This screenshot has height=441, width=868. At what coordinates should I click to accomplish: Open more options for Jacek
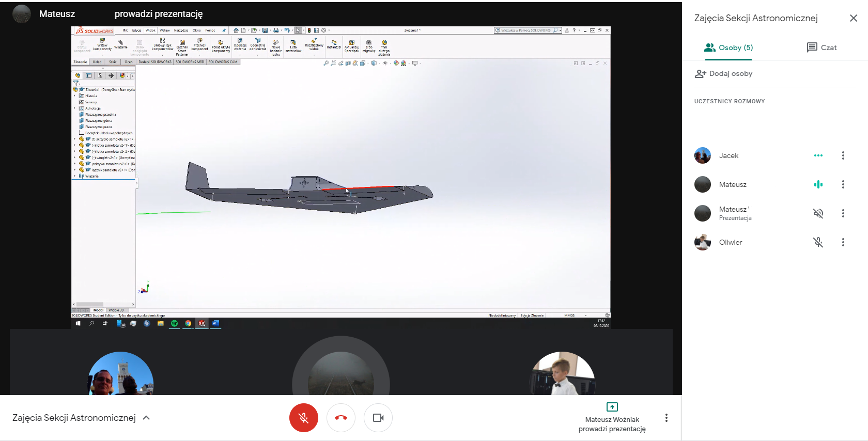tap(843, 155)
